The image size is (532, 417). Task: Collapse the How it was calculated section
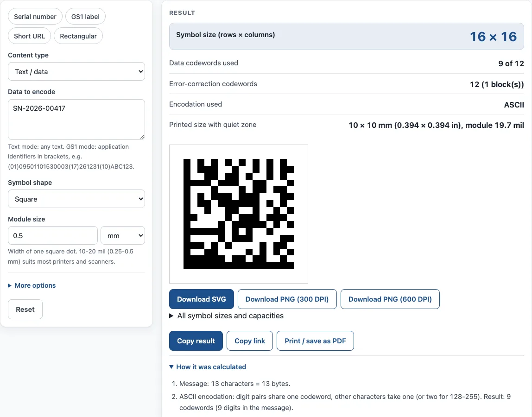208,367
